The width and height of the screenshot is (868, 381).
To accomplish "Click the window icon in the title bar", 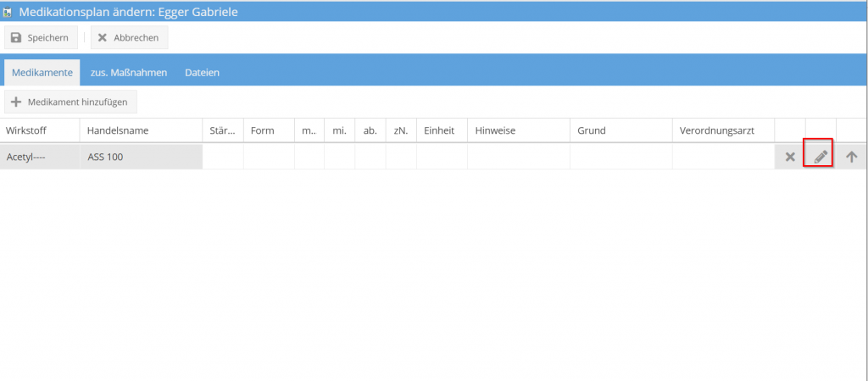I will coord(8,12).
